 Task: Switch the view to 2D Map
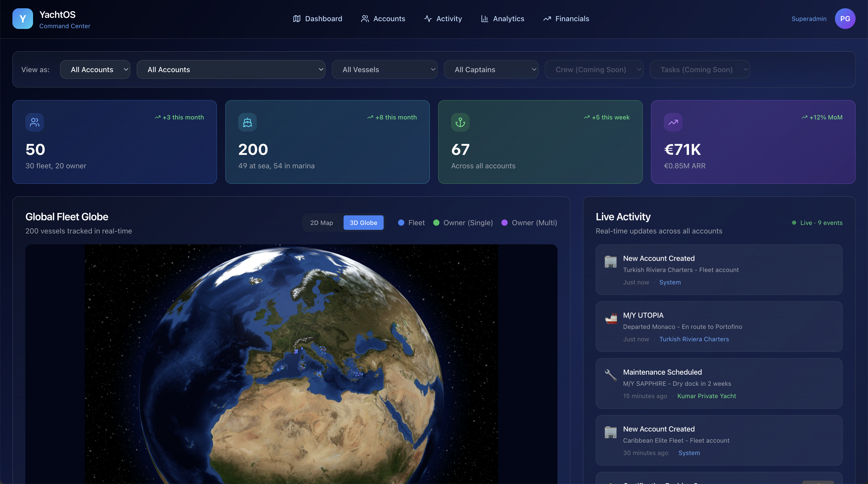pos(321,223)
